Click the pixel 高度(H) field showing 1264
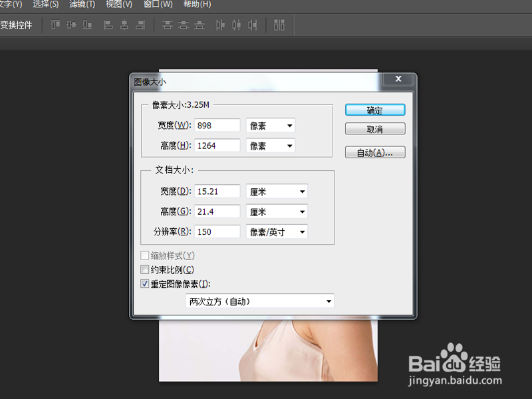The width and height of the screenshot is (532, 399). tap(217, 146)
